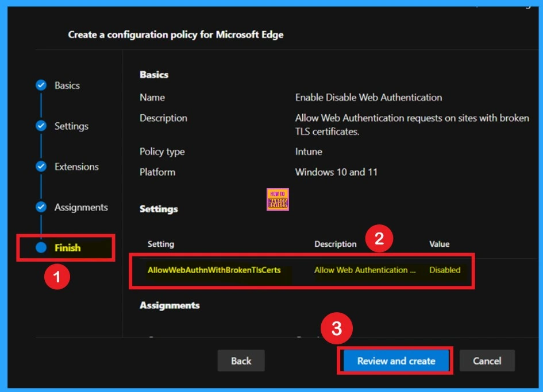
Task: Open the Basics wizard step
Action: [67, 86]
